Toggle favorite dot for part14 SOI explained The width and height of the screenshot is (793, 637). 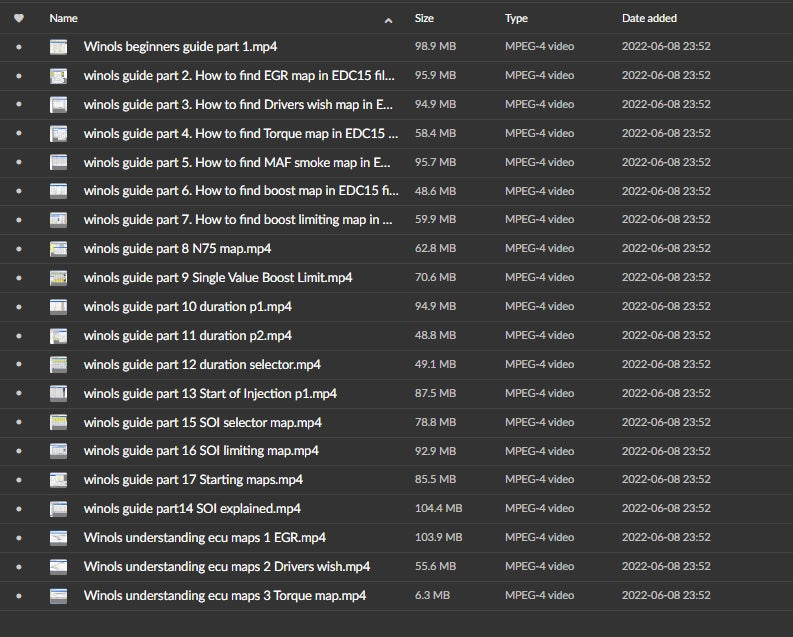[x=18, y=509]
